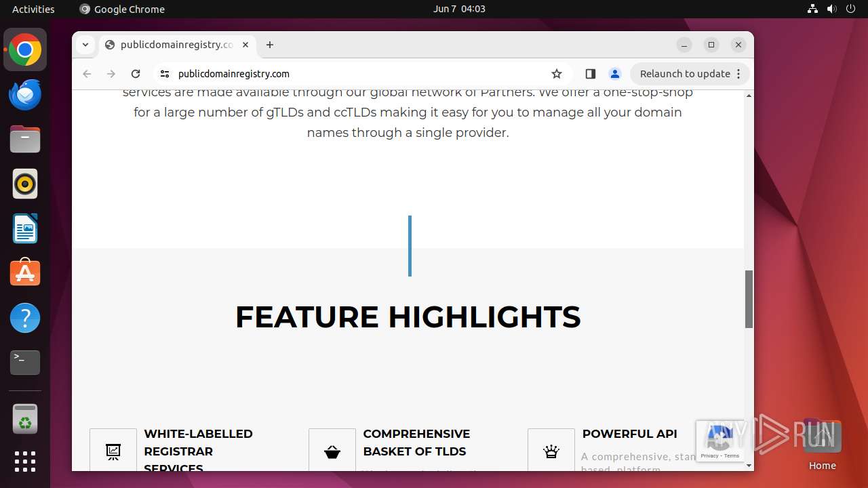The height and width of the screenshot is (488, 868).
Task: Reload the current page
Action: pos(136,74)
